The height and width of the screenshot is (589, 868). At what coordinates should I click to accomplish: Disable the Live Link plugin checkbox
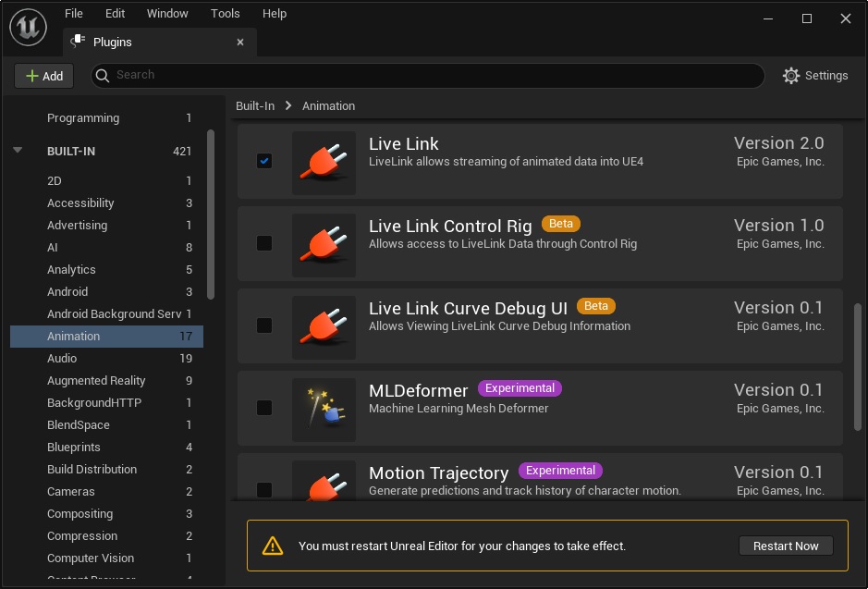264,161
